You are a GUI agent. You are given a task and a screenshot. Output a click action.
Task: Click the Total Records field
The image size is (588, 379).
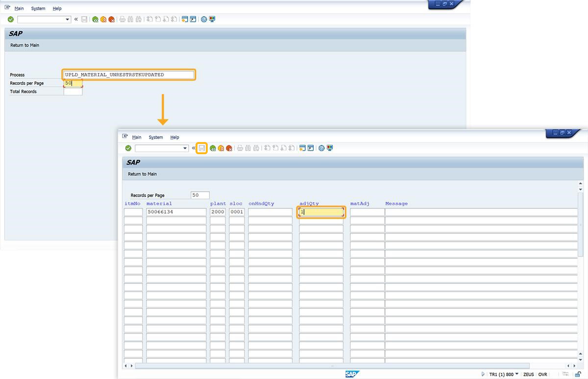click(x=73, y=92)
